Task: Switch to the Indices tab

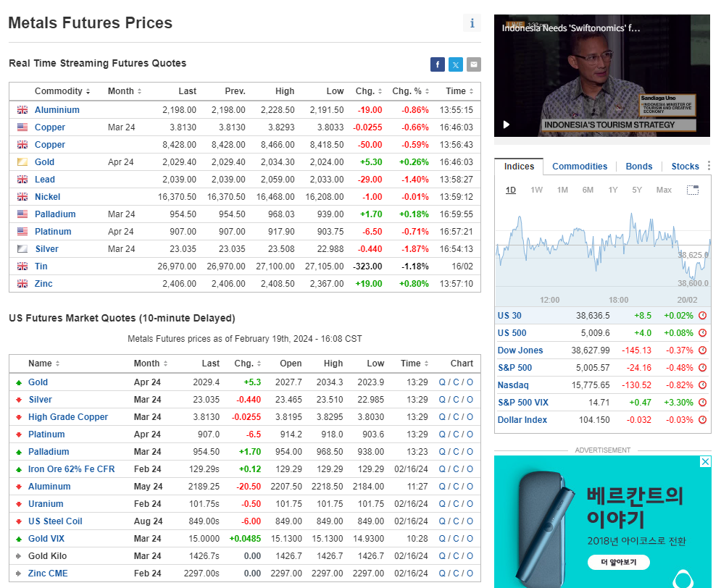Action: (519, 167)
